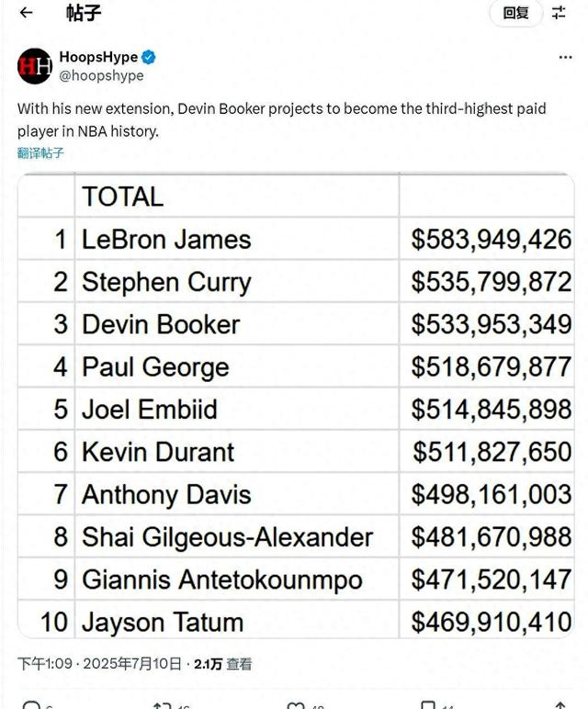The image size is (588, 709).
Task: Click the post timestamp 下午1:09
Action: coord(45,664)
